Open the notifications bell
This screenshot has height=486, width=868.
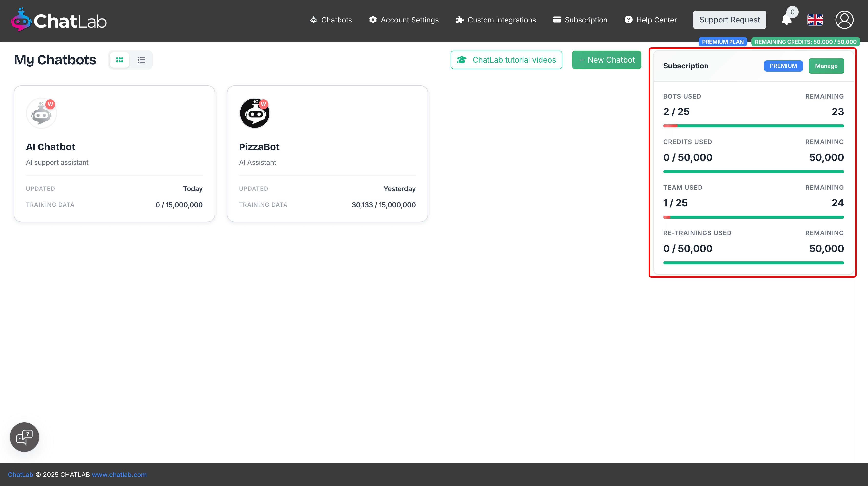coord(786,20)
